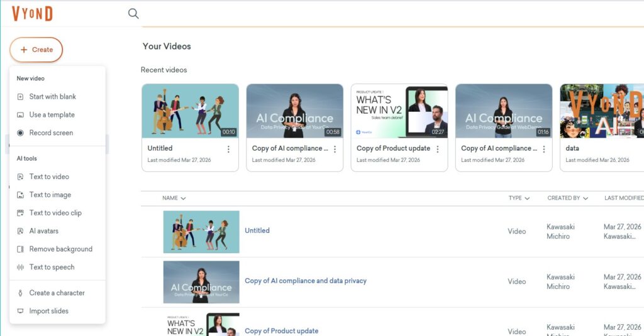Click the Text to speech waveform icon
This screenshot has height=336, width=644.
point(21,268)
